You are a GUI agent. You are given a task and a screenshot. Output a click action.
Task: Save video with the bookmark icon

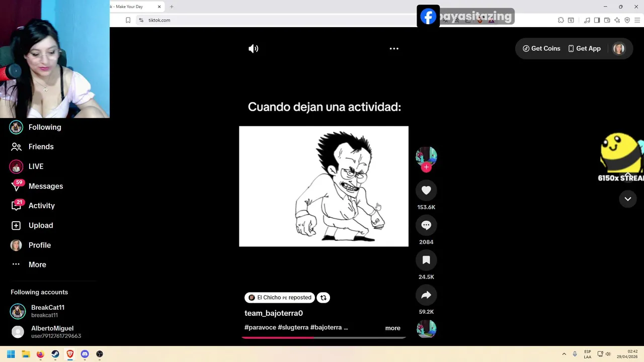[x=426, y=260]
